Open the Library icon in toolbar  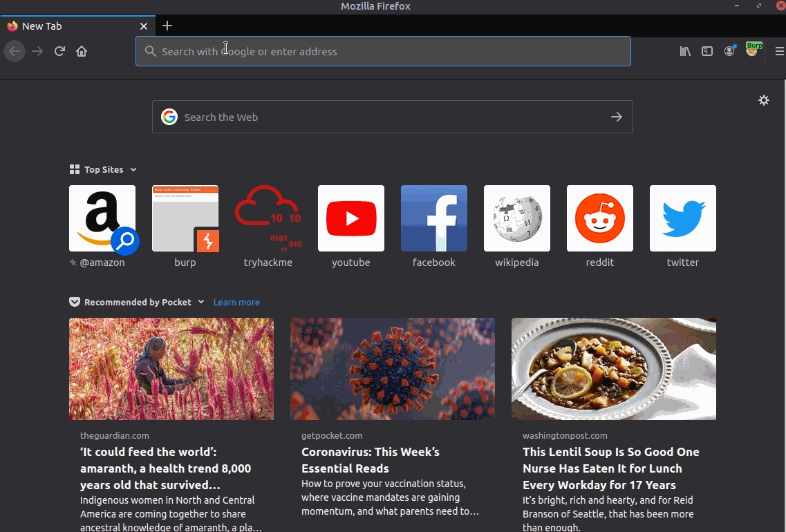[x=685, y=51]
